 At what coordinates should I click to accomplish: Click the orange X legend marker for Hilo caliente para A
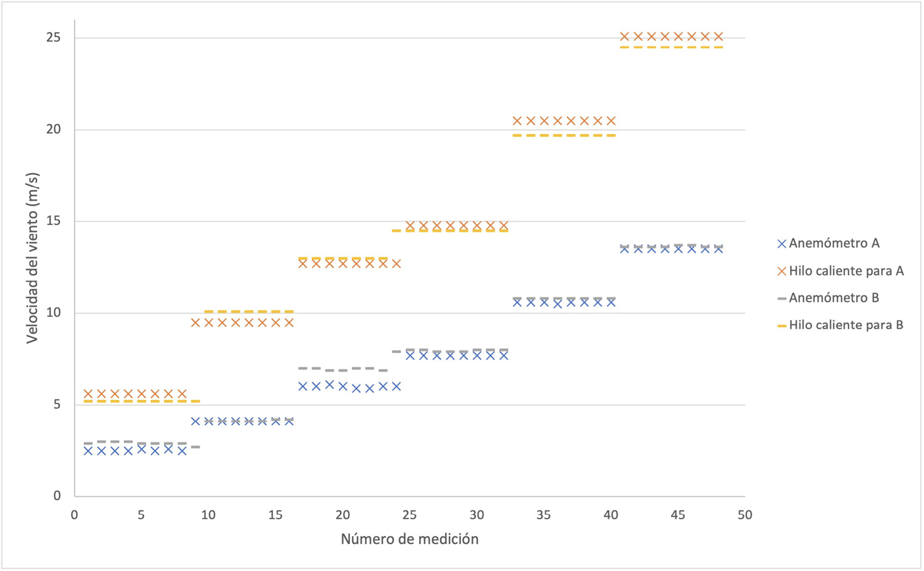(782, 271)
